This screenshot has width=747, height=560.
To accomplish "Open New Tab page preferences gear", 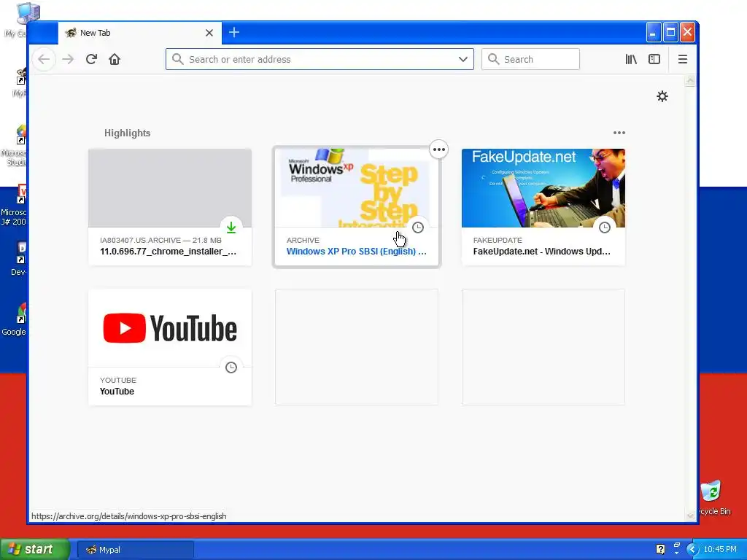I will pyautogui.click(x=662, y=96).
